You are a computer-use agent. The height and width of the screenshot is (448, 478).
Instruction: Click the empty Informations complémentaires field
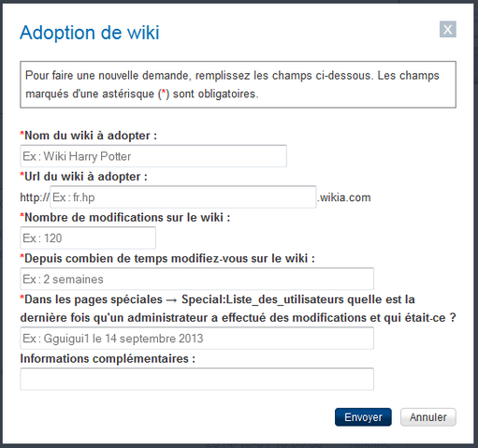197,379
